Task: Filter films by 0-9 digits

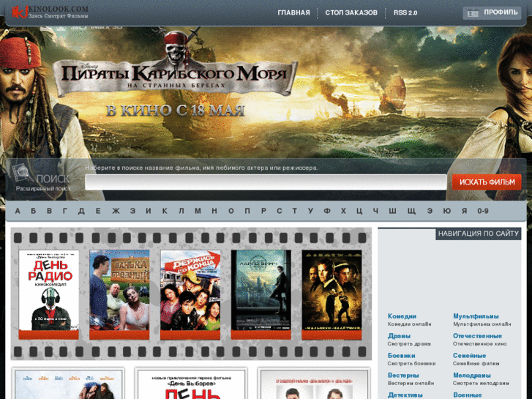Action: tap(483, 212)
